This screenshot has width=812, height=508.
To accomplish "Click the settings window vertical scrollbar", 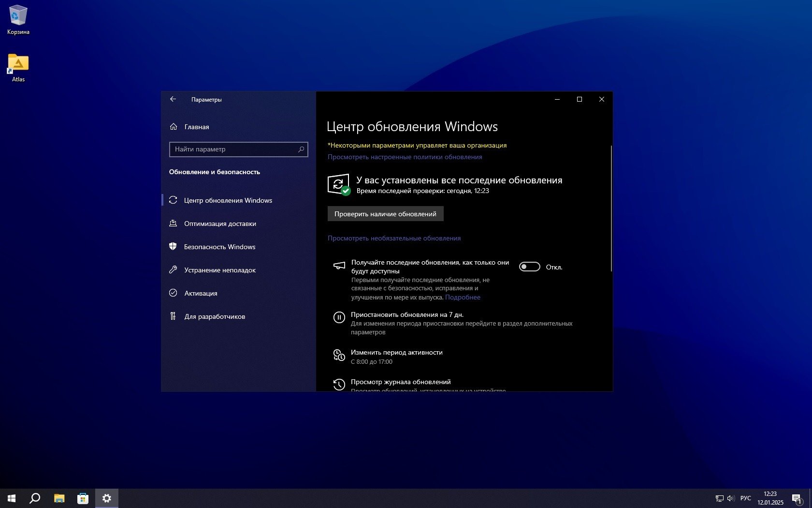I will [611, 208].
